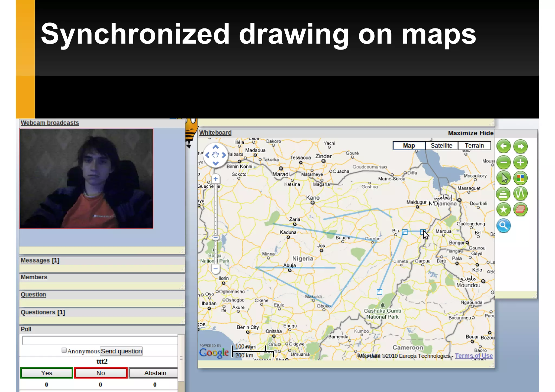Click the green star tool icon

(x=504, y=209)
